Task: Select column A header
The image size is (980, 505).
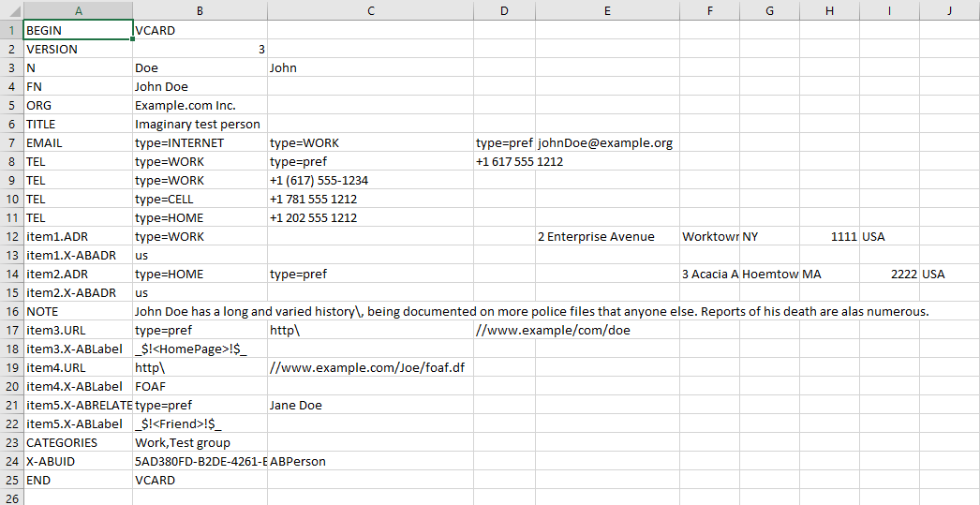Action: [78, 10]
